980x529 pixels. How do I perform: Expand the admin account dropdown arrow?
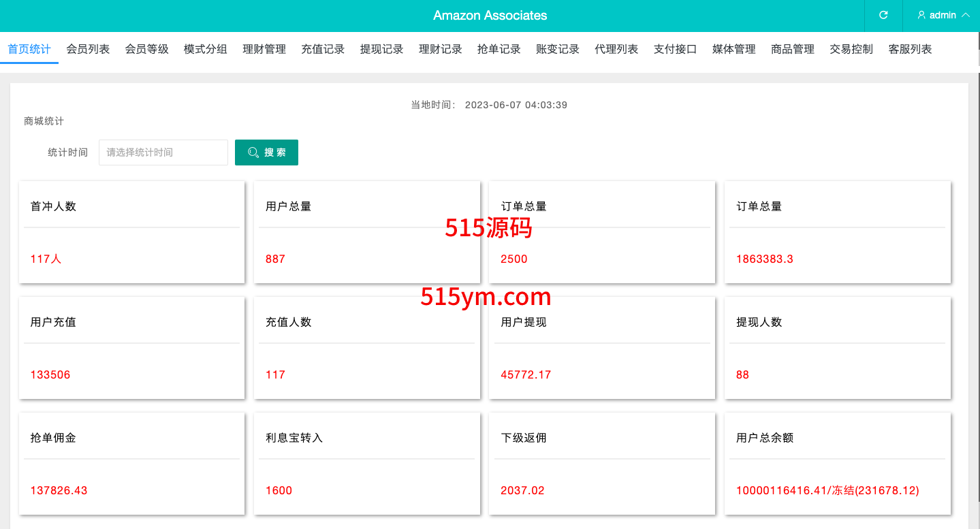point(965,15)
